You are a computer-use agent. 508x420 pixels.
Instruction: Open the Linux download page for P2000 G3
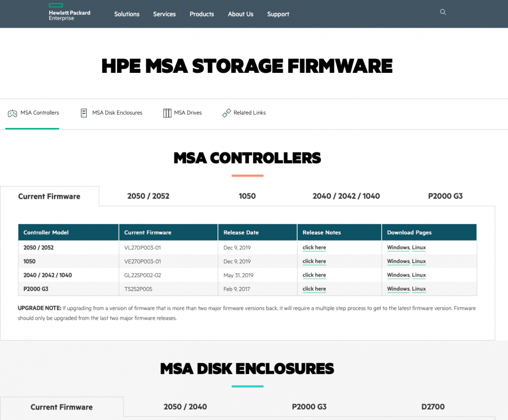point(419,289)
